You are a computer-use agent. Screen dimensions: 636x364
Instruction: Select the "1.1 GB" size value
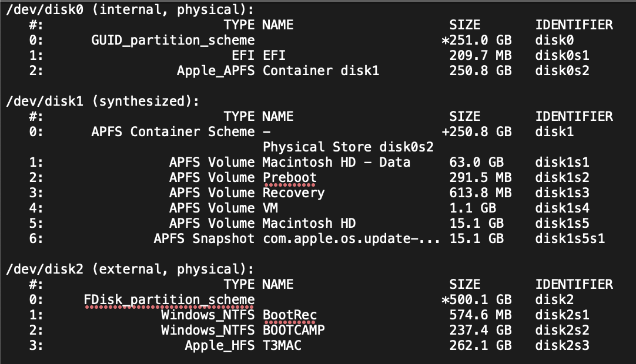point(473,208)
